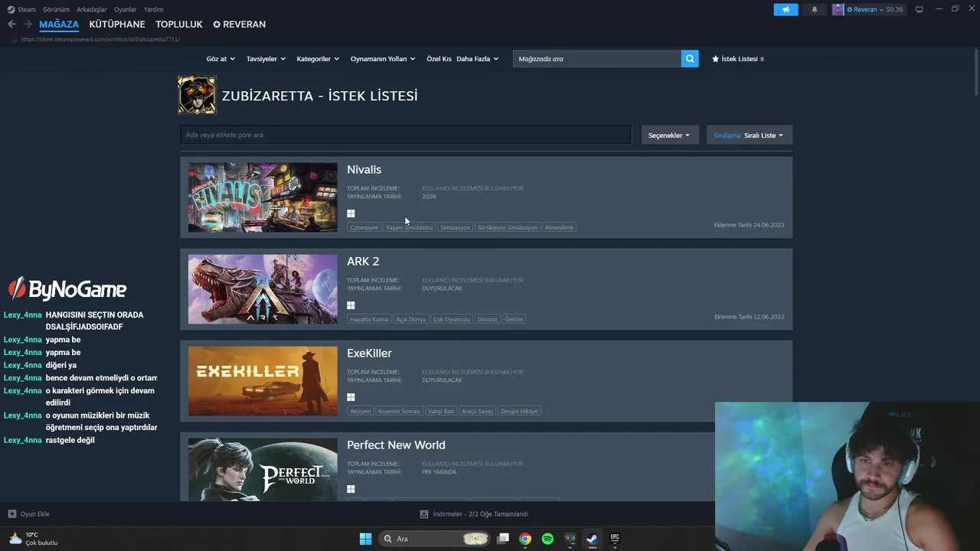Open the ARK 2 game title
The width and height of the screenshot is (980, 551).
click(363, 261)
